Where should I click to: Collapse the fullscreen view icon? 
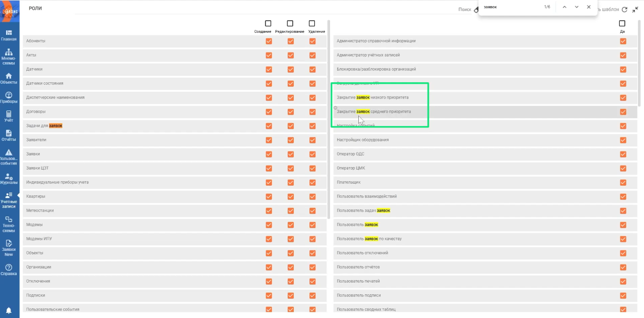pos(635,10)
